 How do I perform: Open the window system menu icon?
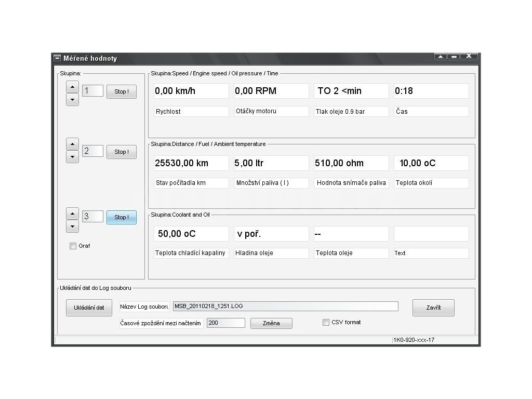(57, 58)
